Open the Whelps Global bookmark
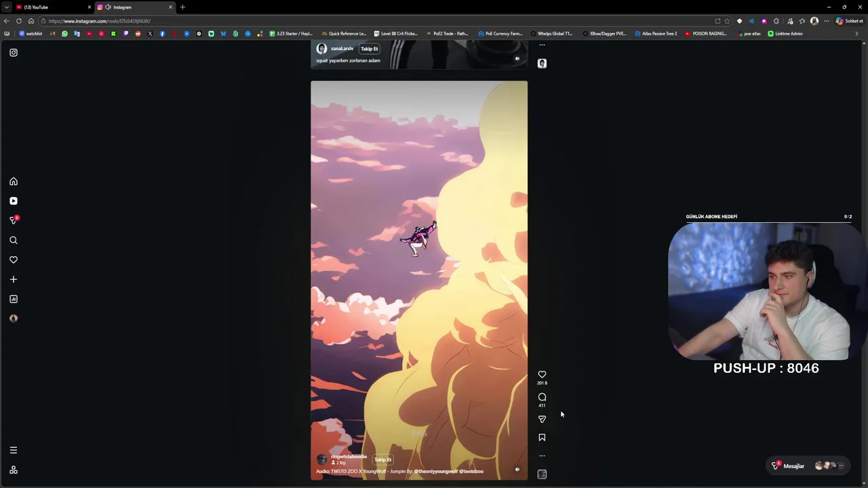 [x=551, y=33]
